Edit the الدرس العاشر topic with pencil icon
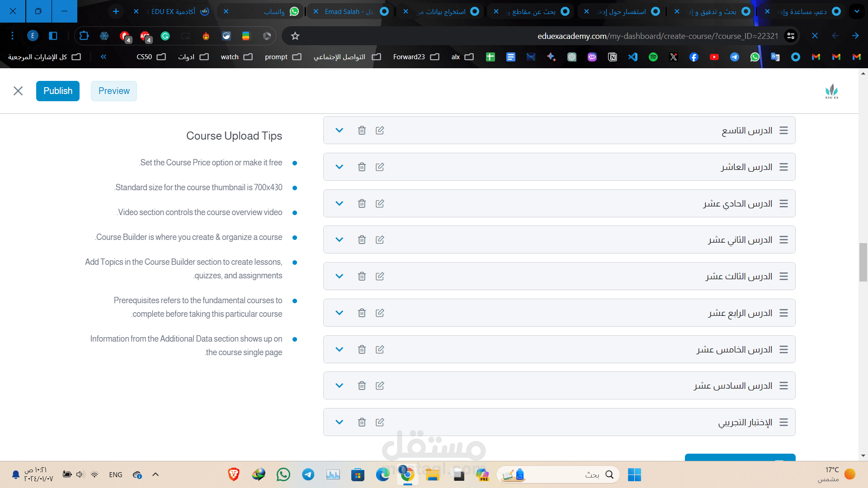This screenshot has width=868, height=488. 380,167
